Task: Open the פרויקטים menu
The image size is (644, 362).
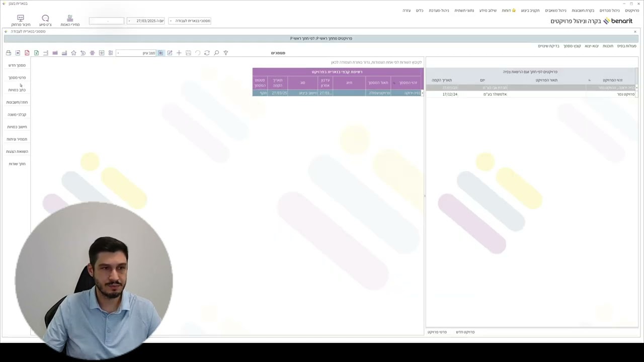Action: click(632, 11)
